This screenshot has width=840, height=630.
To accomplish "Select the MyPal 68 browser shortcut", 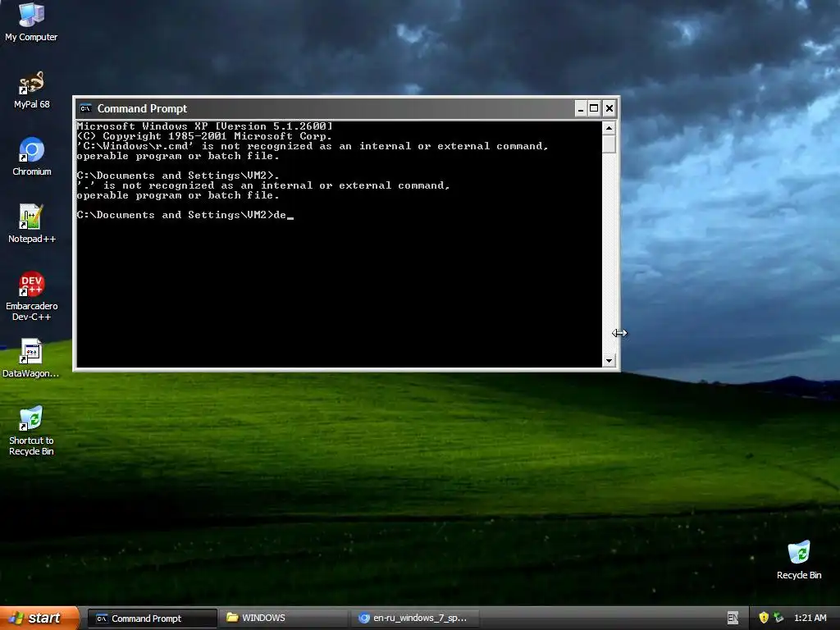I will 31,89.
